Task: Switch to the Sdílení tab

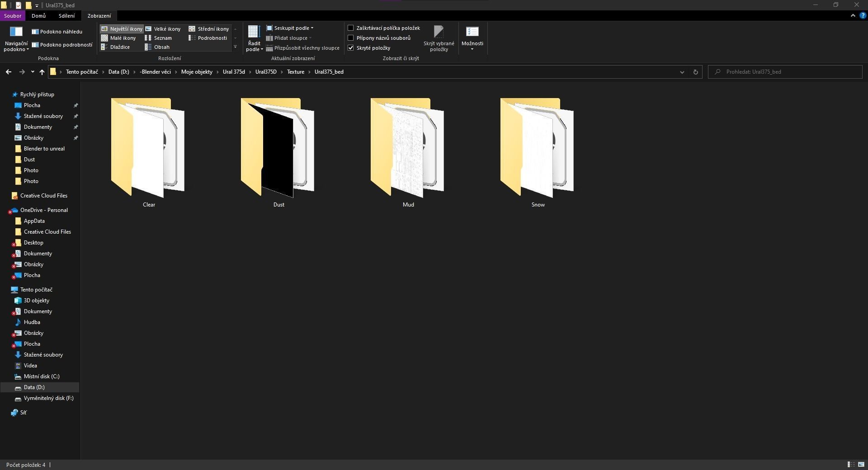Action: pyautogui.click(x=66, y=16)
